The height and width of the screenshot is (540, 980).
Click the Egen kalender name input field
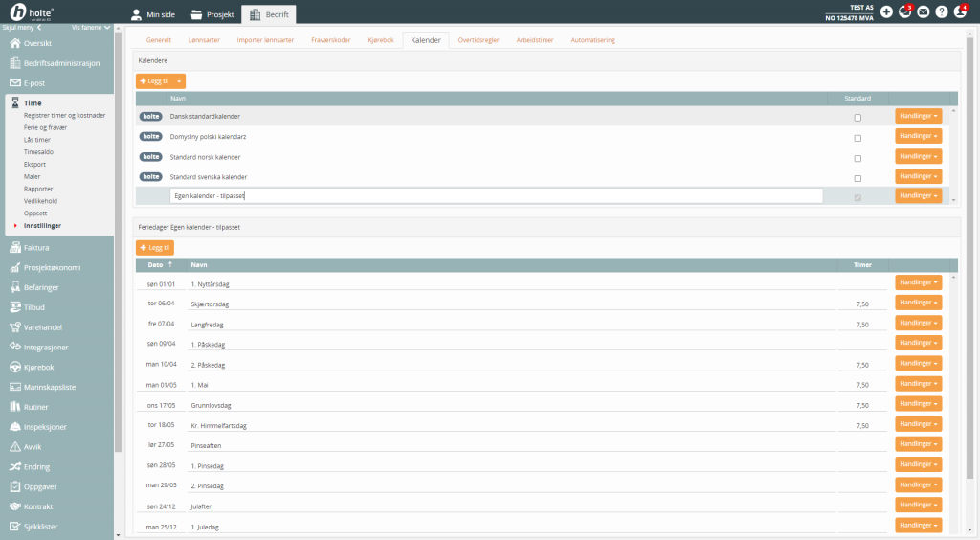tap(495, 196)
